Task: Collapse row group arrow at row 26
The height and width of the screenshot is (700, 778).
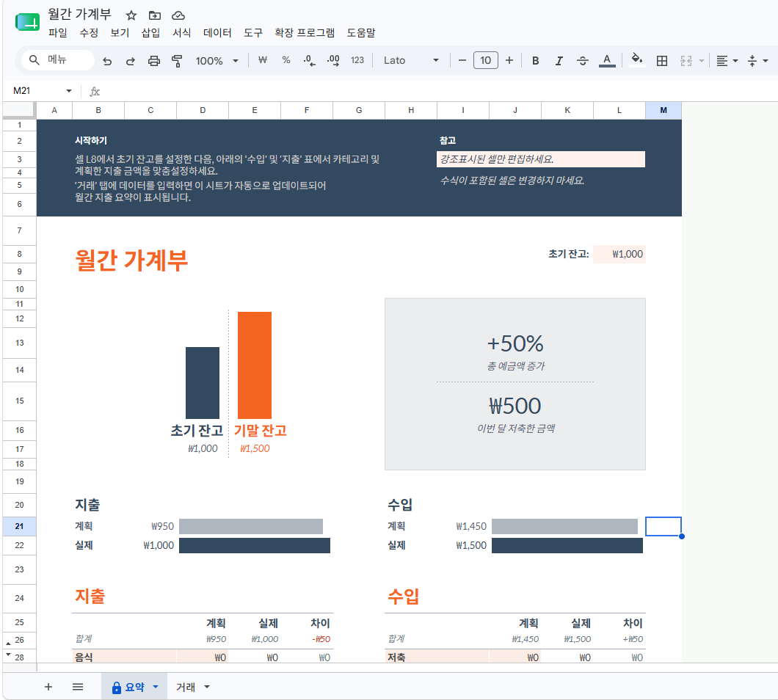Action: 8,643
